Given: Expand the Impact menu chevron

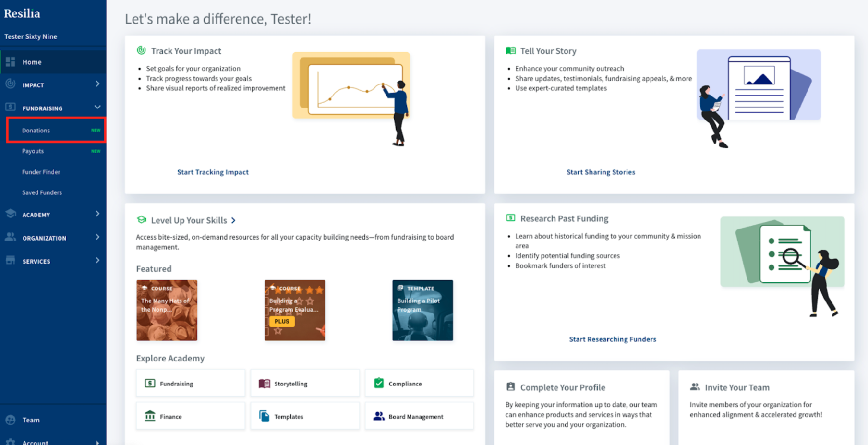Looking at the screenshot, I should (x=97, y=84).
